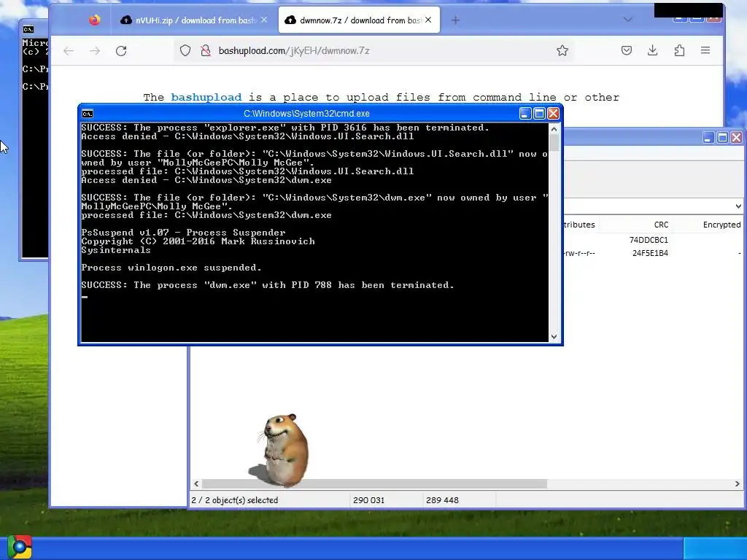Image resolution: width=747 pixels, height=560 pixels.
Task: Click the taskbar notification tray area
Action: (x=715, y=548)
